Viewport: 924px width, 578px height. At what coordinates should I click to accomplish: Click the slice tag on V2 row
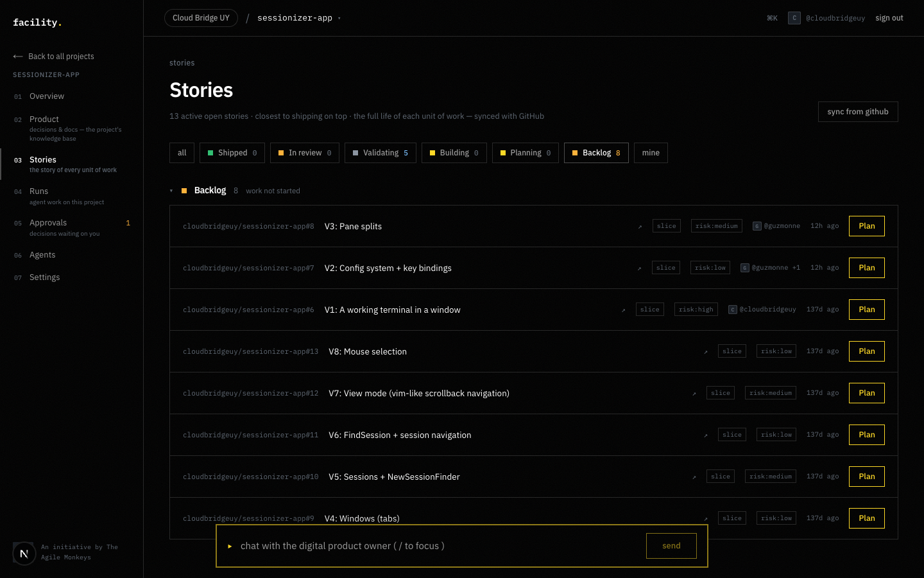[x=666, y=268]
